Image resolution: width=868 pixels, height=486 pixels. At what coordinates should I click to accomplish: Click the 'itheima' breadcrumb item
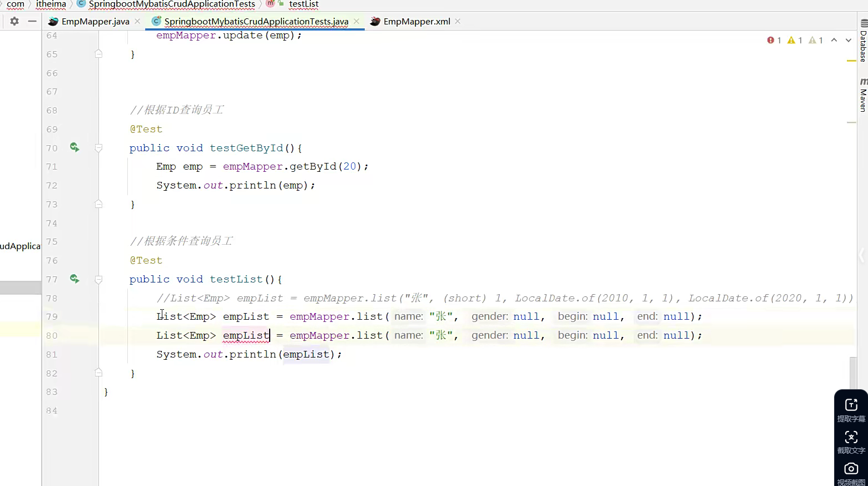51,4
